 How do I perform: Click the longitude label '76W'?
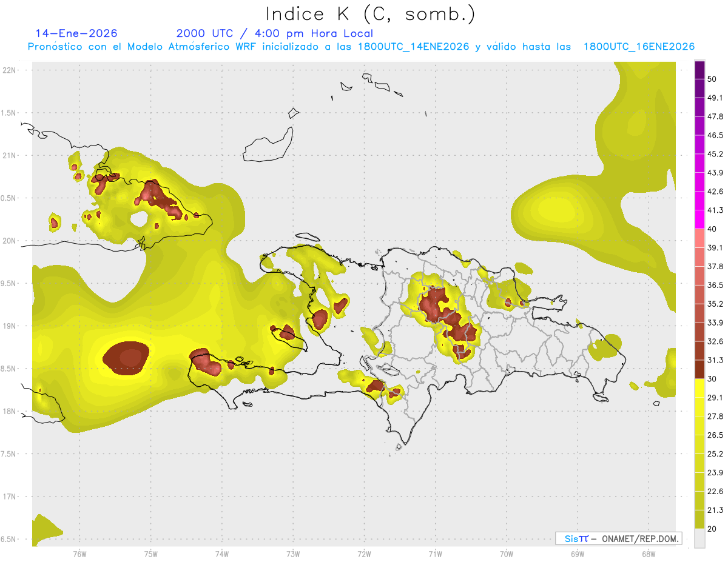79,554
